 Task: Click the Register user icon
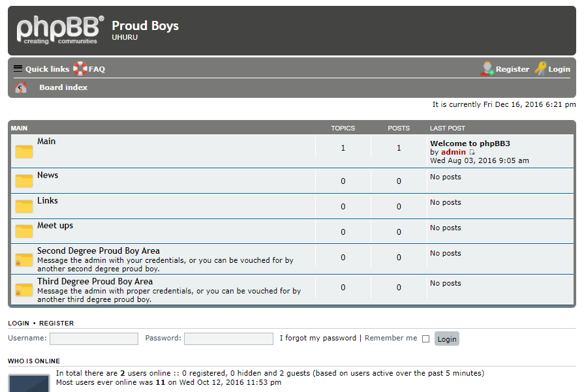pyautogui.click(x=487, y=68)
